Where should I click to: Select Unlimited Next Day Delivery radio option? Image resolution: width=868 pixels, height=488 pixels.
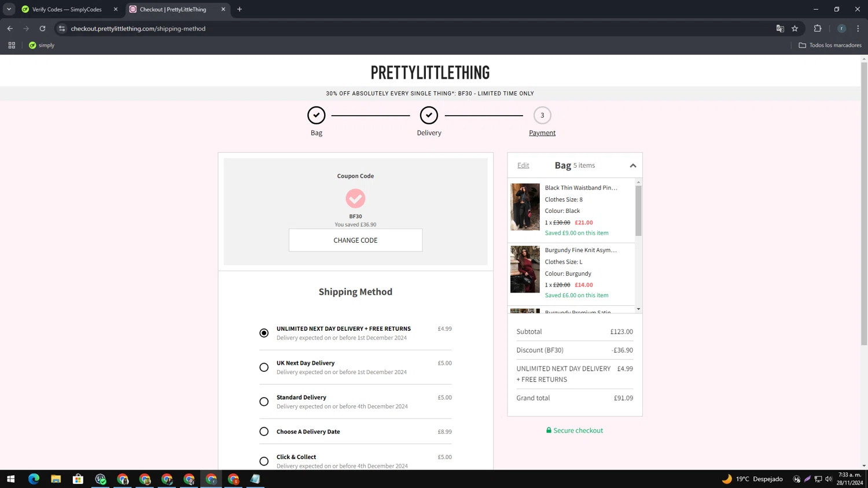(264, 333)
